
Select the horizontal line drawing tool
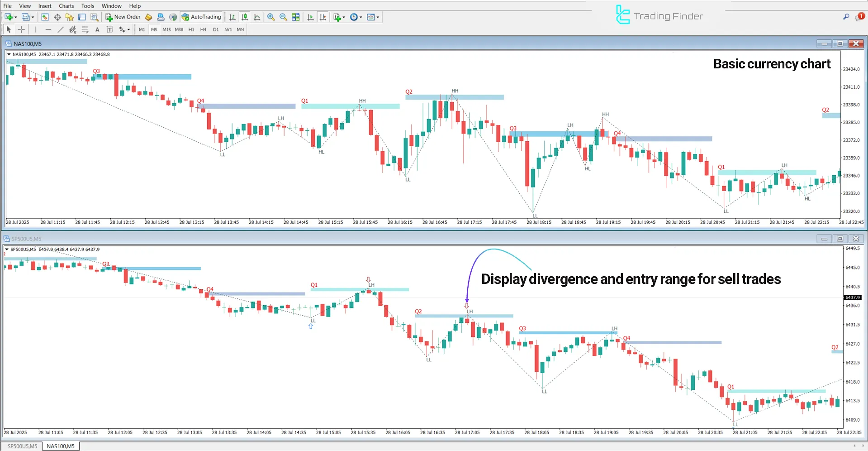click(48, 29)
